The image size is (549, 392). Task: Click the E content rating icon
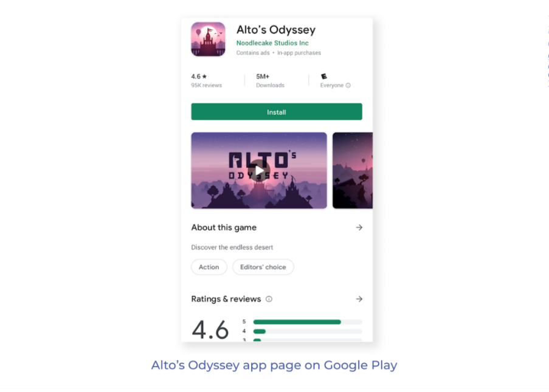click(x=324, y=77)
